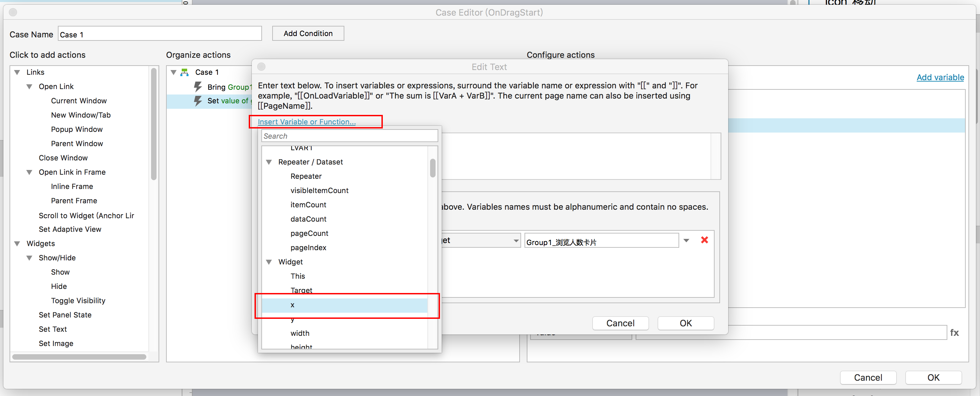Click the red X delete variable icon
The image size is (980, 396).
coord(704,240)
